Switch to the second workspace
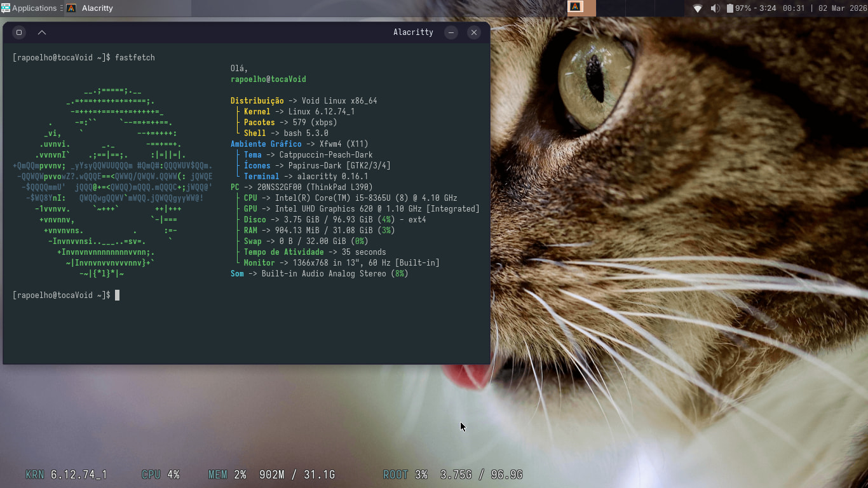This screenshot has width=868, height=488. click(611, 8)
